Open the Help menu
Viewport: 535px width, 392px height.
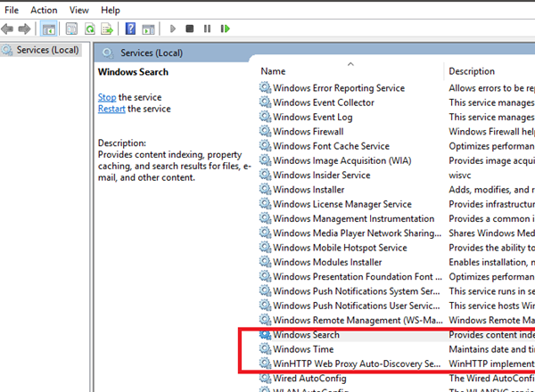(x=111, y=10)
